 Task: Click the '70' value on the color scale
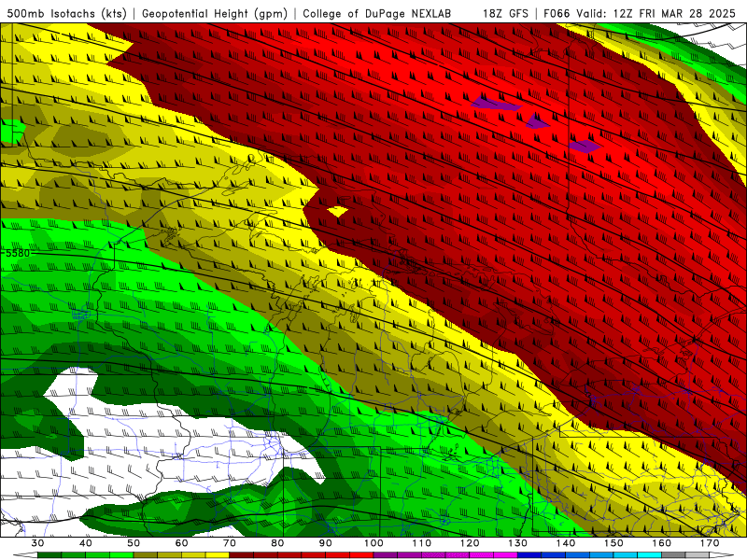(230, 543)
